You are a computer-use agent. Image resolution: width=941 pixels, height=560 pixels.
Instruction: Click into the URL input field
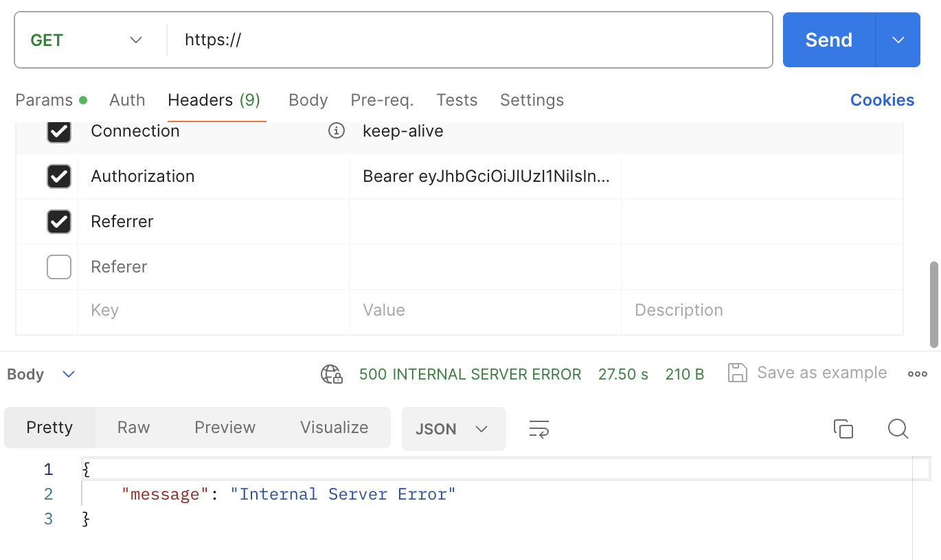(x=412, y=40)
